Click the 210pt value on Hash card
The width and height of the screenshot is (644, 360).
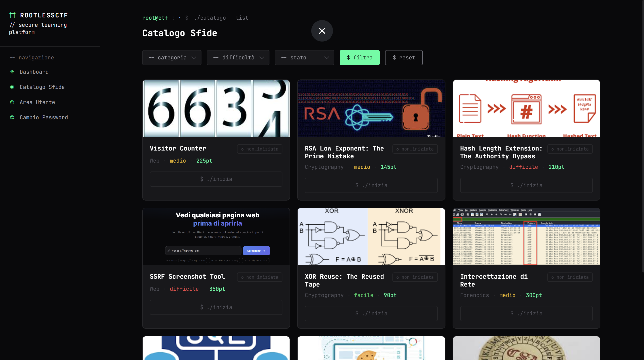tap(556, 167)
